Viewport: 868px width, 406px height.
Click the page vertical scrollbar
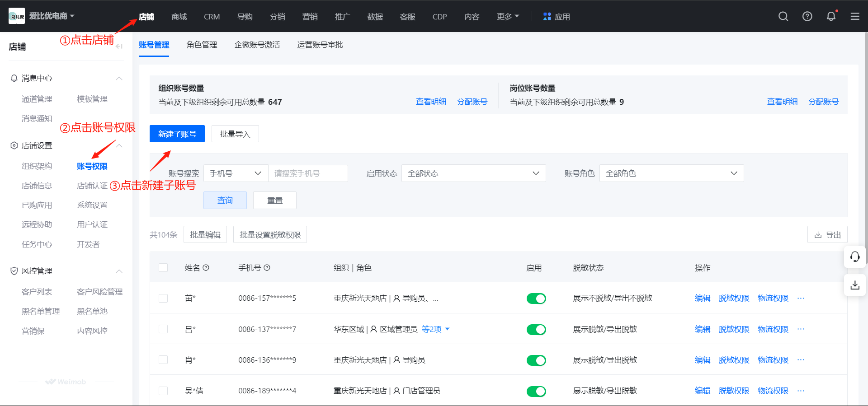click(866, 149)
